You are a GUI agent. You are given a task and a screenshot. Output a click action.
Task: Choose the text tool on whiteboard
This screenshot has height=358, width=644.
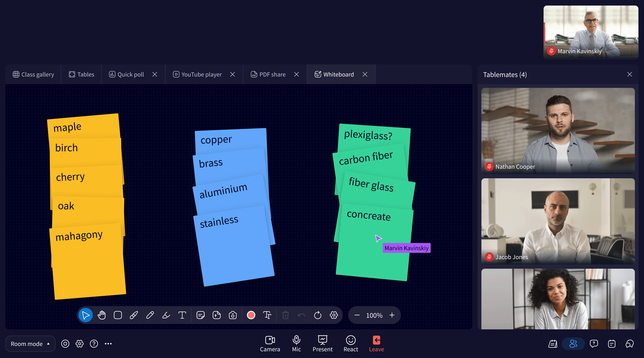182,315
